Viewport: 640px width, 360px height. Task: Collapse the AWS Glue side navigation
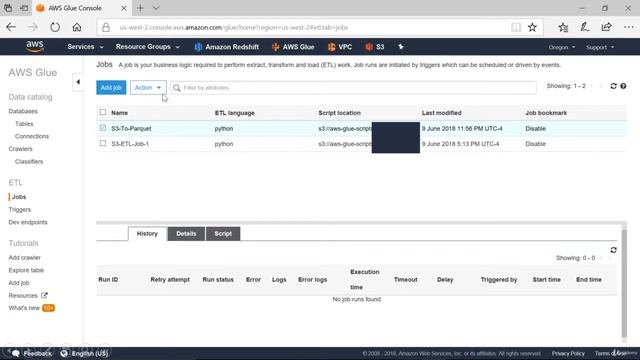(x=78, y=82)
